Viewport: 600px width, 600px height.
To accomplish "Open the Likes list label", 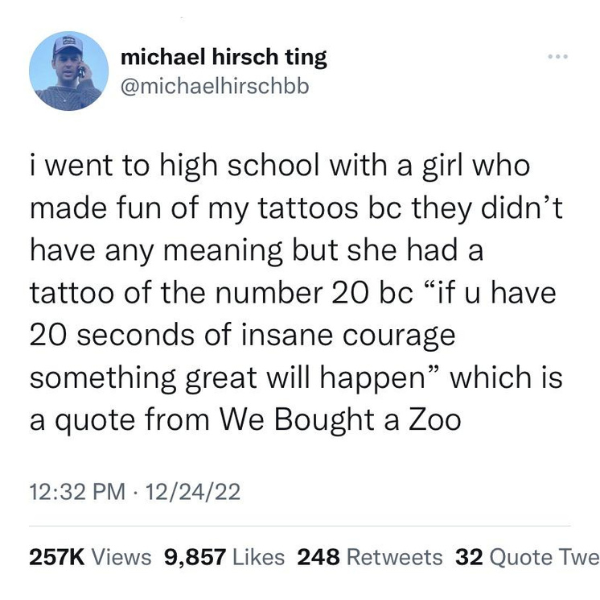I will [x=259, y=557].
